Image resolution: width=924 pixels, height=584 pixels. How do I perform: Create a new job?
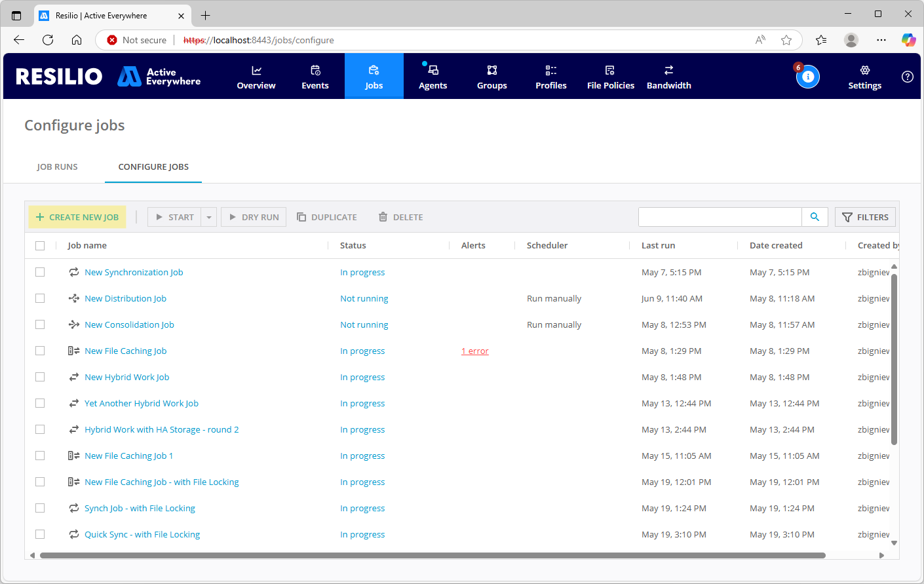pos(77,217)
